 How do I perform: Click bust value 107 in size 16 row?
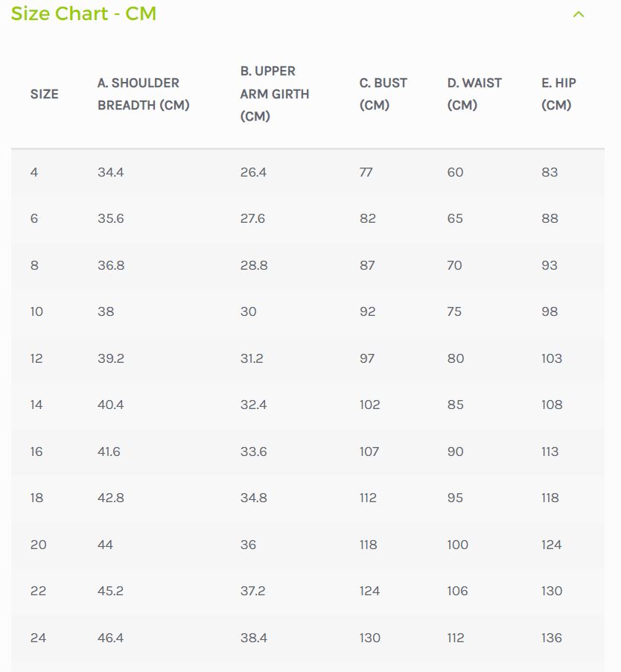(369, 451)
